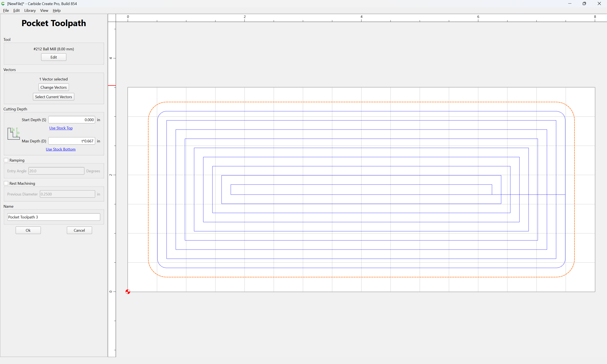Open the View menu
This screenshot has height=364, width=607.
[x=44, y=11]
